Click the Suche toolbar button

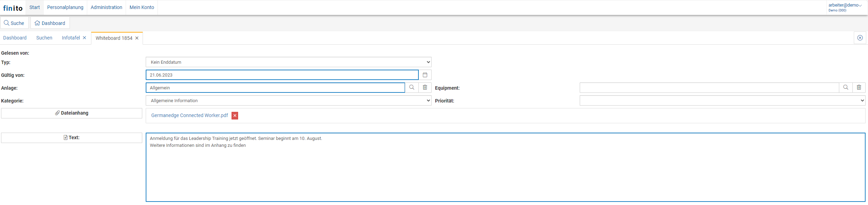click(x=14, y=23)
